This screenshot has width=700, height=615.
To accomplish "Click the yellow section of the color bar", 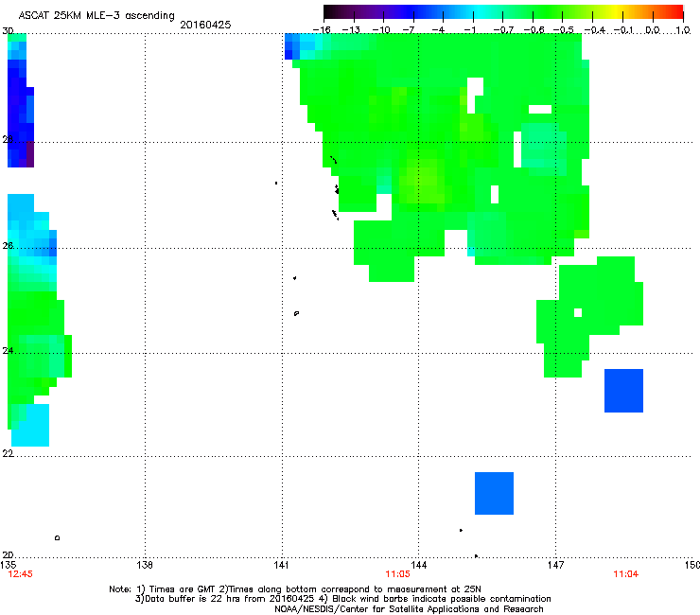I will point(615,11).
